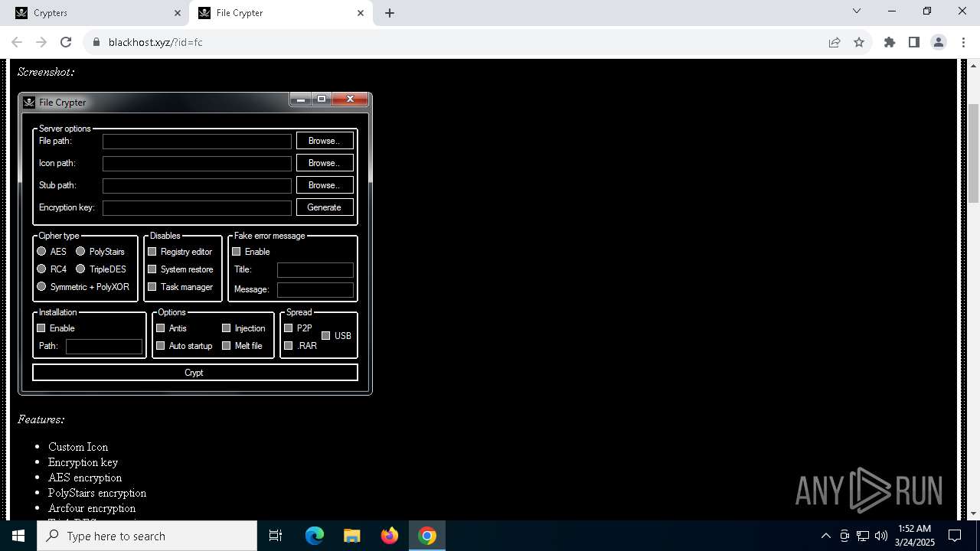Reload the current page
Image resolution: width=980 pixels, height=551 pixels.
point(66,42)
